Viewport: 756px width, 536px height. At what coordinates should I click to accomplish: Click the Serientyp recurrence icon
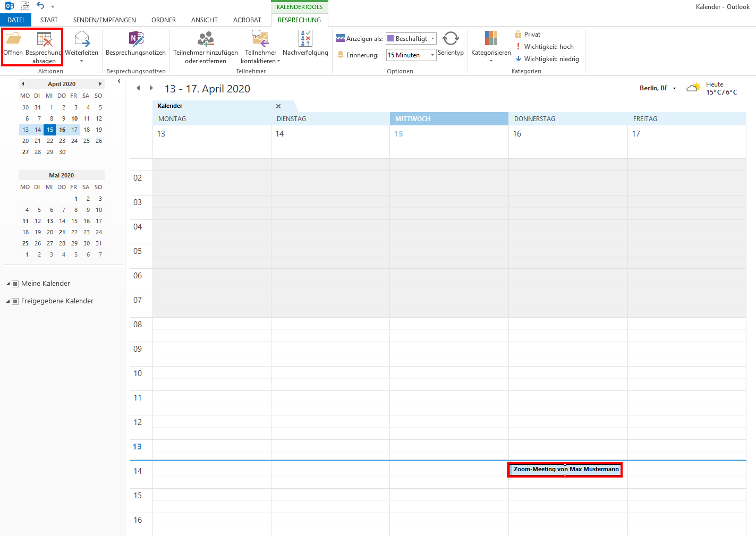pyautogui.click(x=451, y=39)
